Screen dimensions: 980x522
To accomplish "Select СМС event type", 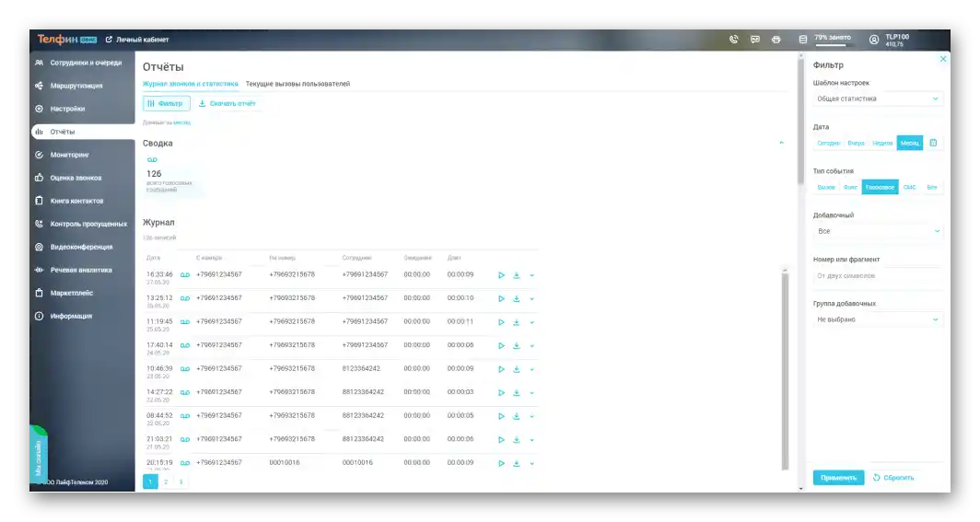I will tap(909, 187).
